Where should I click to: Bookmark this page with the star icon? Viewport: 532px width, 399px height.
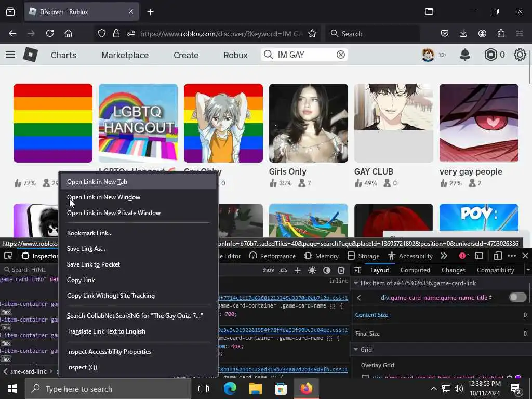tap(312, 34)
